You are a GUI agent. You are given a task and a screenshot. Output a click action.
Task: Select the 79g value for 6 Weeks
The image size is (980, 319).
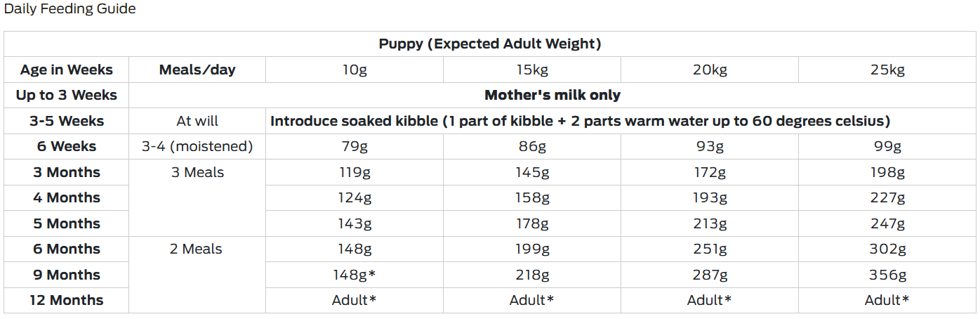(355, 146)
